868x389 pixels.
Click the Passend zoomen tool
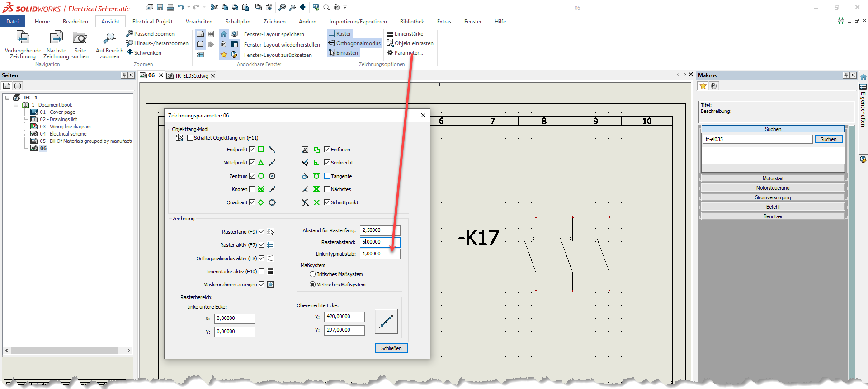pyautogui.click(x=151, y=34)
